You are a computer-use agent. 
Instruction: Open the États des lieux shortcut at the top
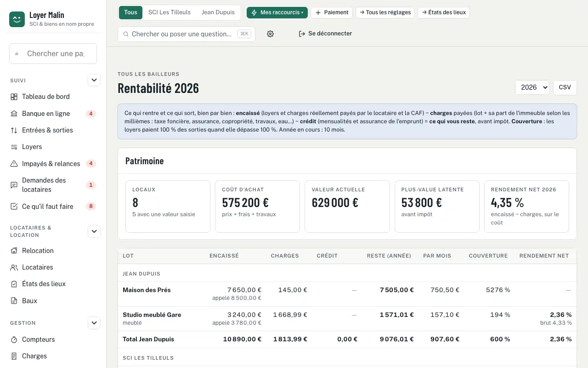point(444,12)
